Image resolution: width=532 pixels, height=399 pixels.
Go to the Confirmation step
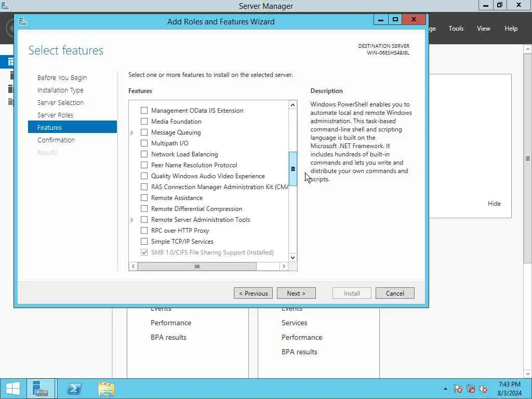[56, 140]
